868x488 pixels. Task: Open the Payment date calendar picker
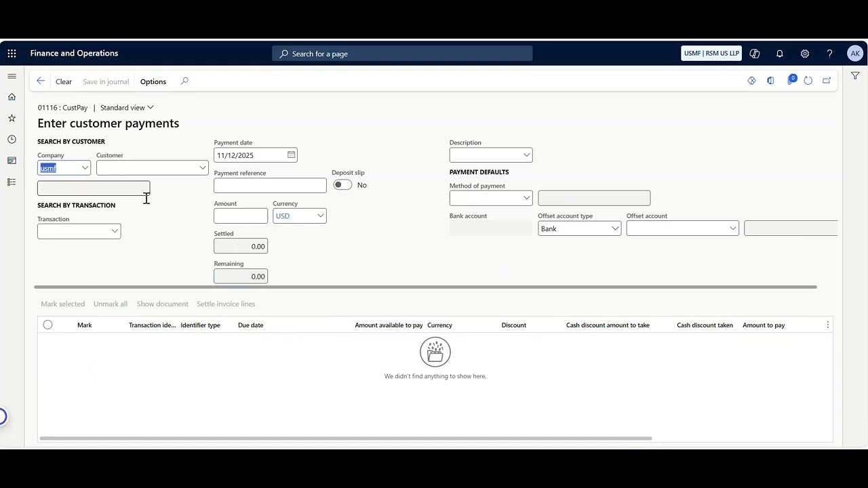291,155
